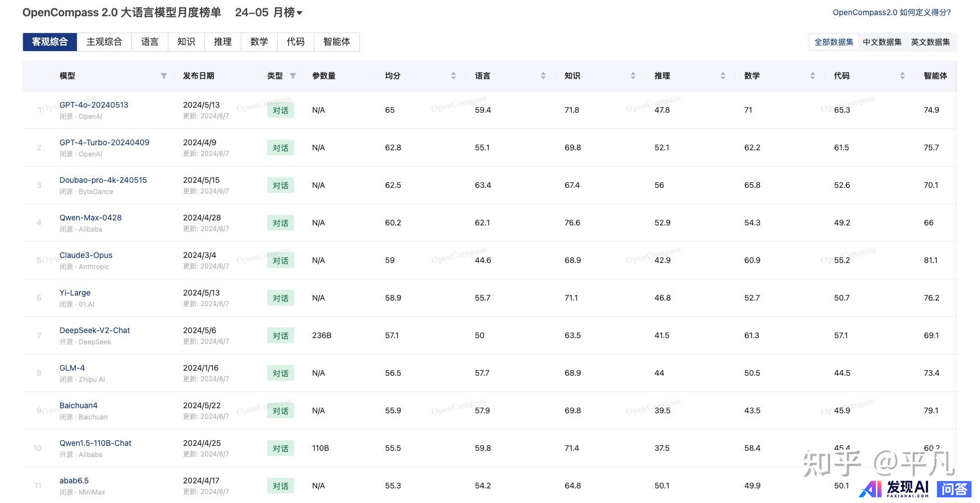This screenshot has width=980, height=503.
Task: Click 对话 tag in GPT-4o-20240513 row
Action: 281,110
